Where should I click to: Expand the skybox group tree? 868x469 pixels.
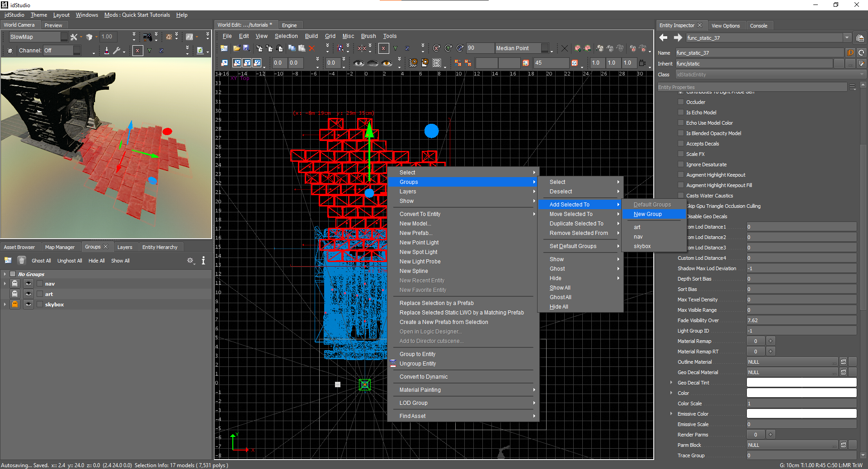[x=5, y=304]
